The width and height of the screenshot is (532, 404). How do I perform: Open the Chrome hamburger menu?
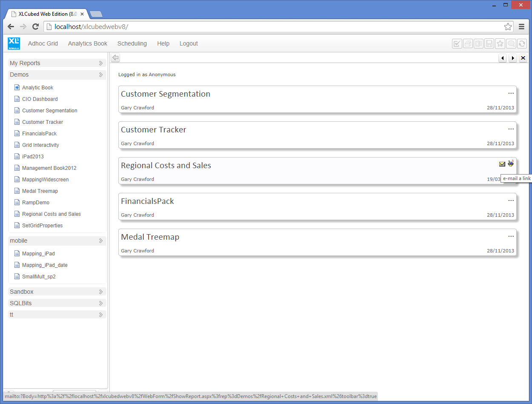(522, 27)
